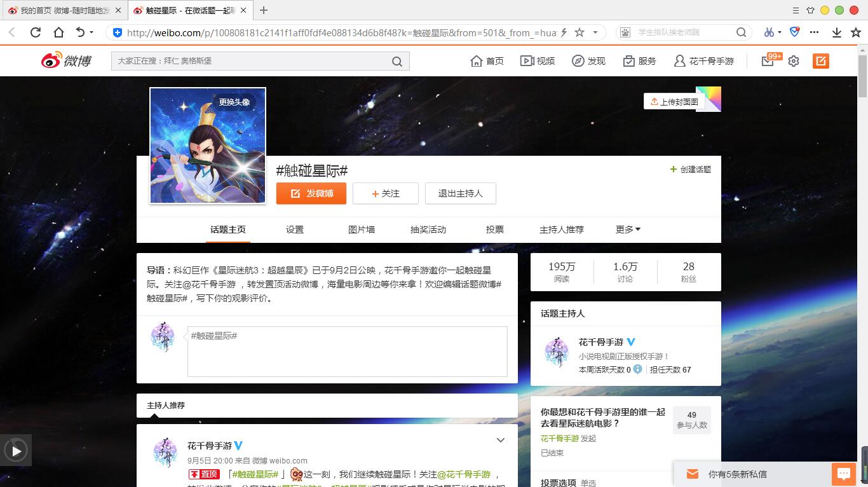This screenshot has height=487, width=868.
Task: Click @花千骨手游 link in pinned post
Action: pos(464,474)
